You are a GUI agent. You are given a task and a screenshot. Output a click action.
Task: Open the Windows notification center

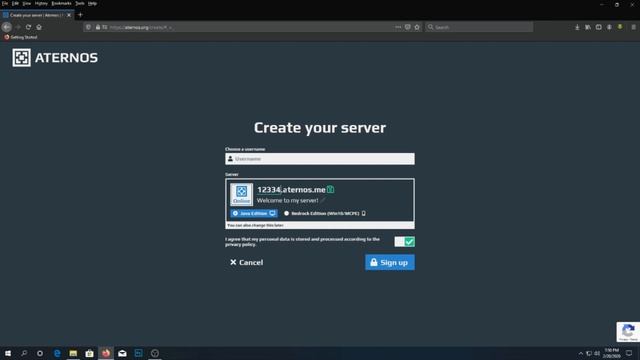(629, 353)
